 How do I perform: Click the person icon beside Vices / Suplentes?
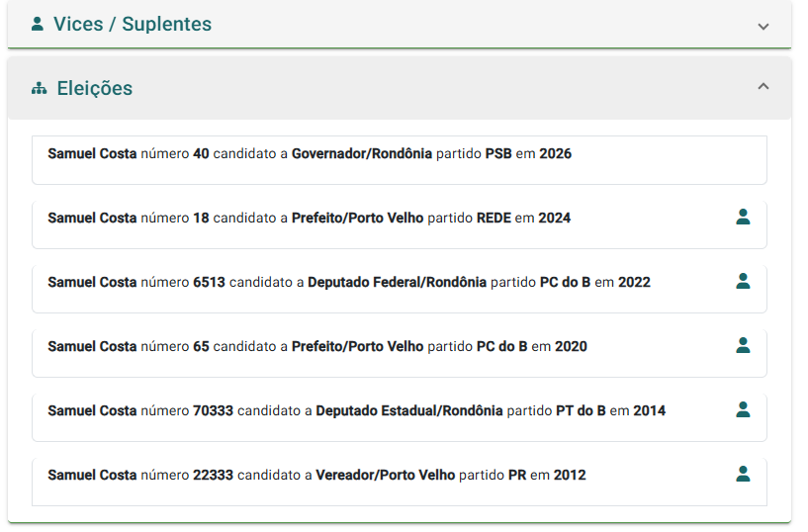pyautogui.click(x=38, y=24)
